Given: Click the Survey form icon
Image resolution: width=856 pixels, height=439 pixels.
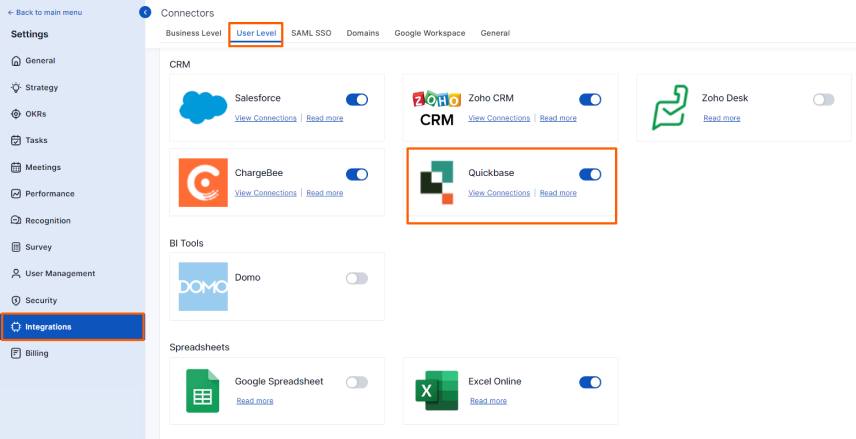Looking at the screenshot, I should point(16,247).
